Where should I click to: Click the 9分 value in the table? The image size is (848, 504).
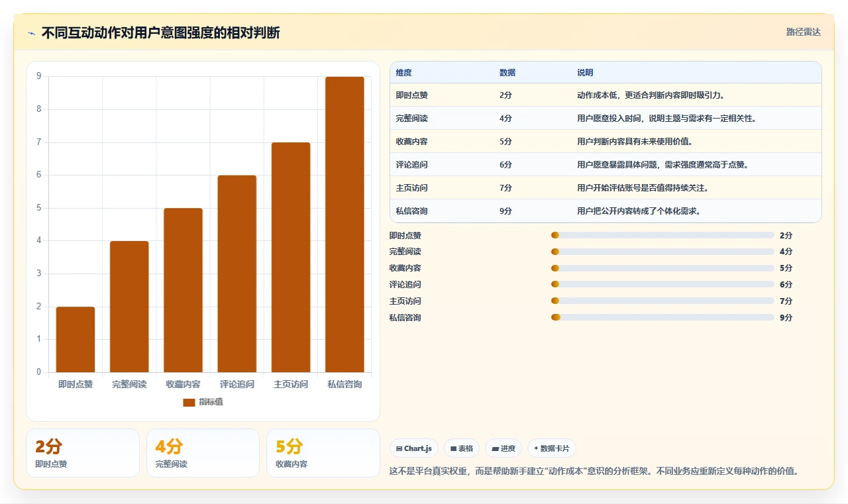click(505, 211)
